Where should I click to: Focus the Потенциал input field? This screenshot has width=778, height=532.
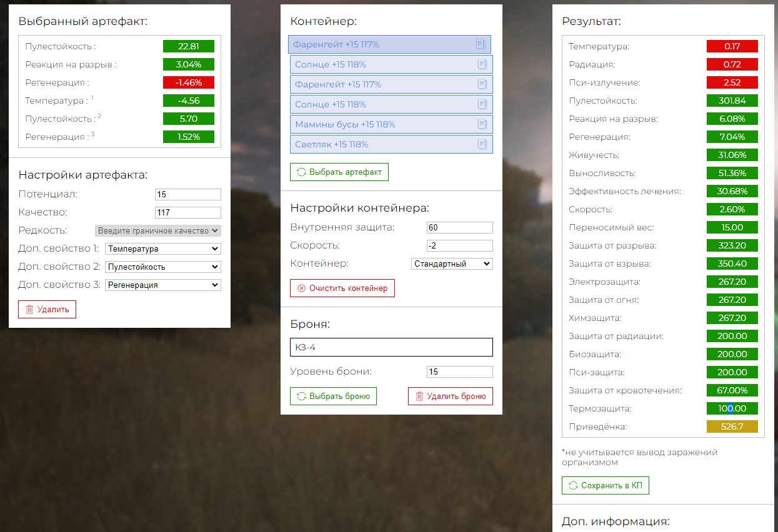click(188, 194)
